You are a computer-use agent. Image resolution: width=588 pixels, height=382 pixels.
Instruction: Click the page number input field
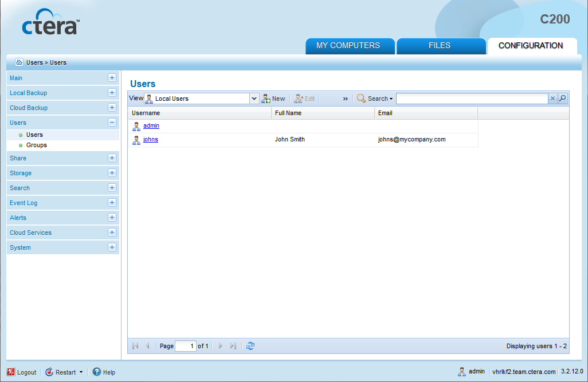click(x=185, y=346)
